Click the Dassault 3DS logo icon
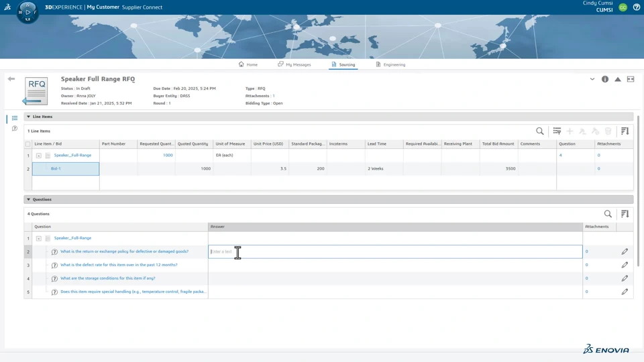The width and height of the screenshot is (644, 362). pyautogui.click(x=7, y=7)
